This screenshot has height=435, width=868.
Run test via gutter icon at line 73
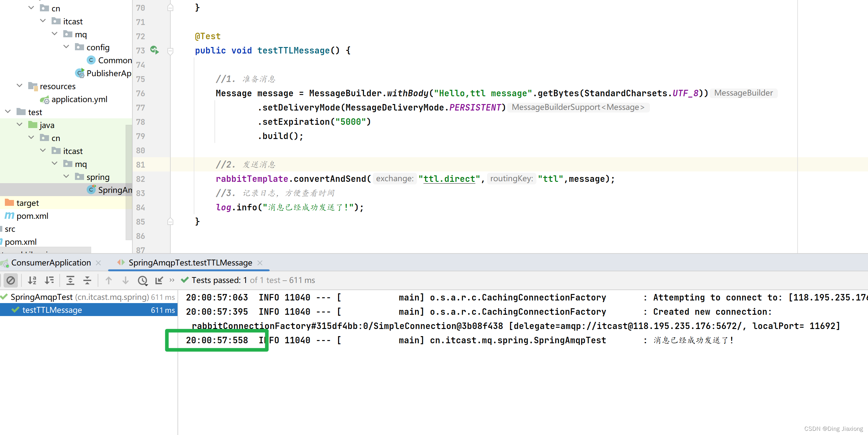point(154,50)
